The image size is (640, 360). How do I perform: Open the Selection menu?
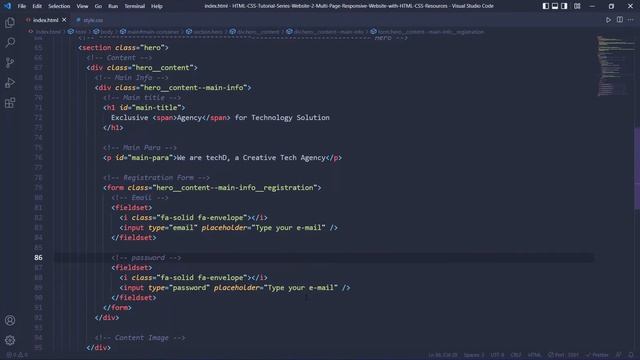click(59, 6)
